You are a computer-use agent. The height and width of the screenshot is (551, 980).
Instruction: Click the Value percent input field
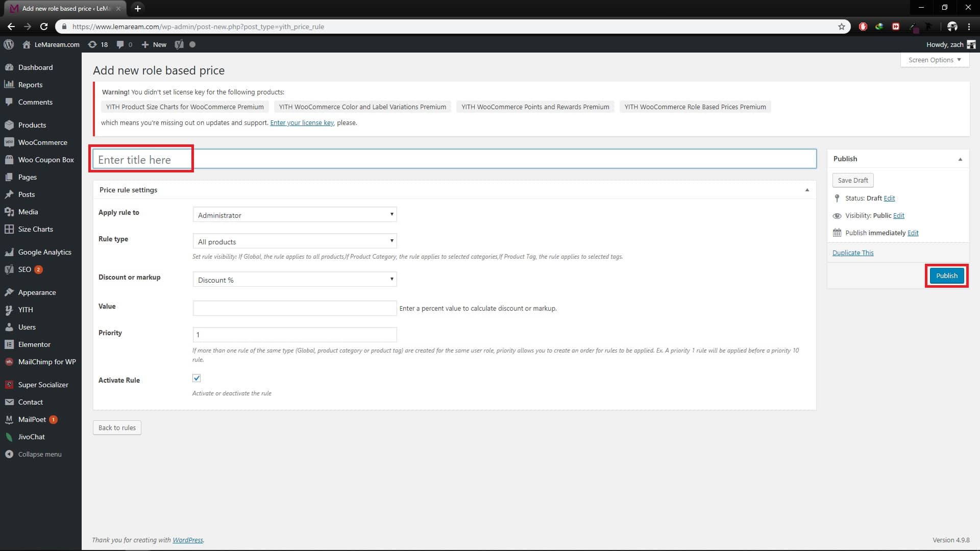click(295, 308)
